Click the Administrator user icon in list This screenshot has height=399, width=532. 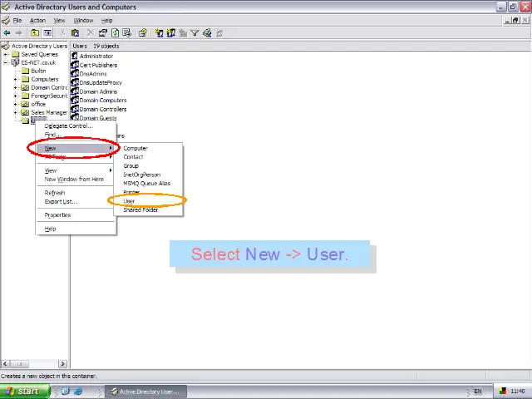(75, 56)
